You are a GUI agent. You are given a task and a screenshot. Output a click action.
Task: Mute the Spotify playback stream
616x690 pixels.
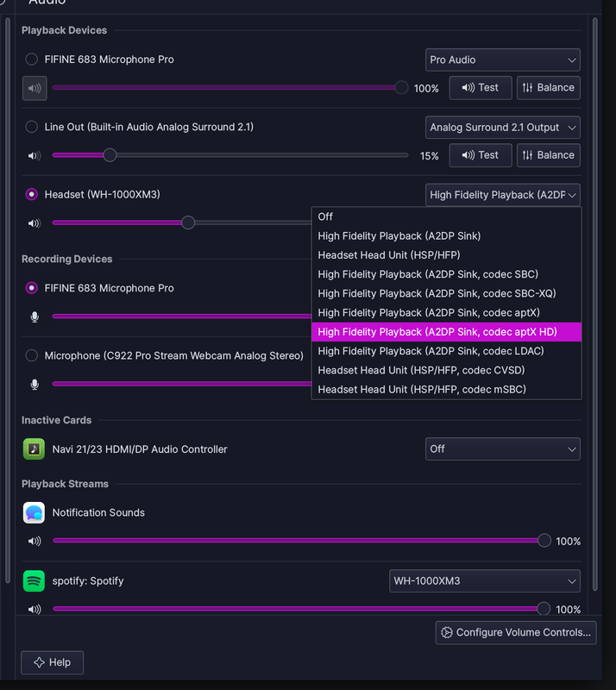[35, 610]
